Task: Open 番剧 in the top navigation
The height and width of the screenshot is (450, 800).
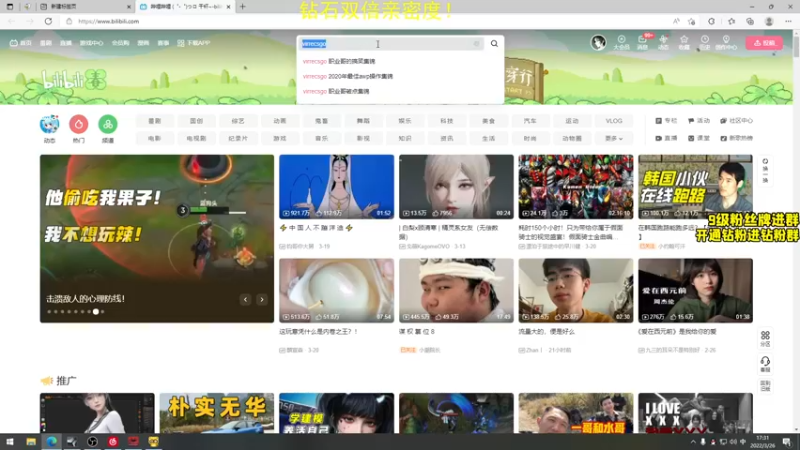Action: click(x=46, y=43)
